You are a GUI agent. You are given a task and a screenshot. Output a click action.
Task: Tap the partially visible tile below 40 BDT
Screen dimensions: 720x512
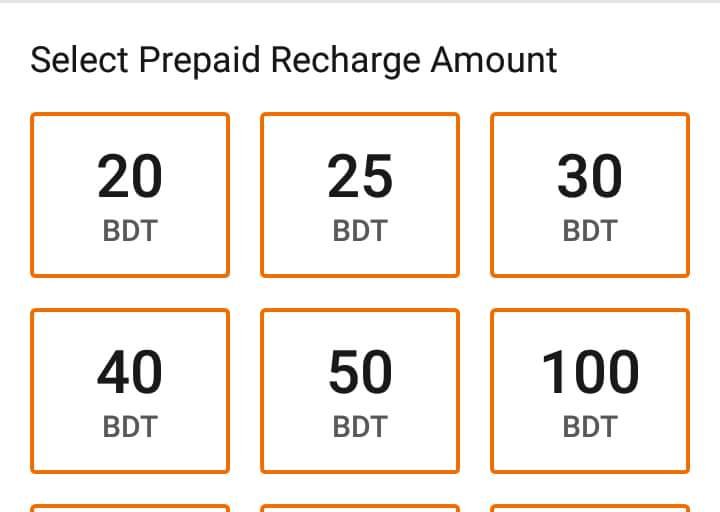[130, 507]
